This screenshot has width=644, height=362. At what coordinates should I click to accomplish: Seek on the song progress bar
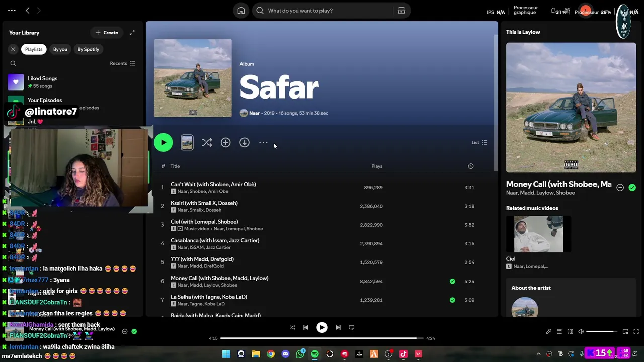(x=322, y=338)
